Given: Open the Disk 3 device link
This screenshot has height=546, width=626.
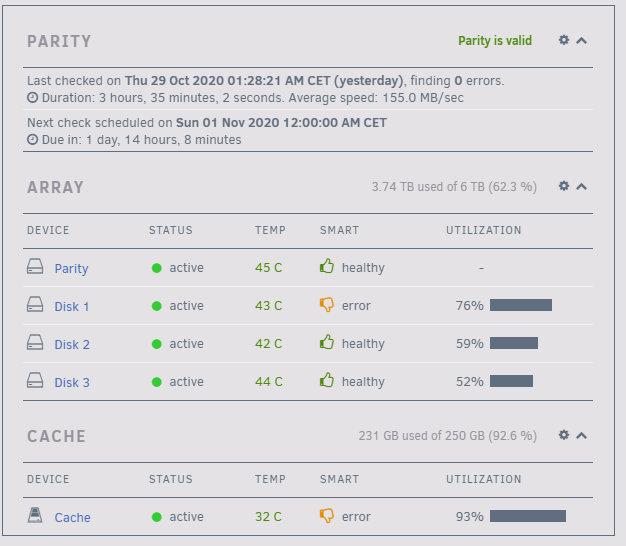Looking at the screenshot, I should pos(72,382).
